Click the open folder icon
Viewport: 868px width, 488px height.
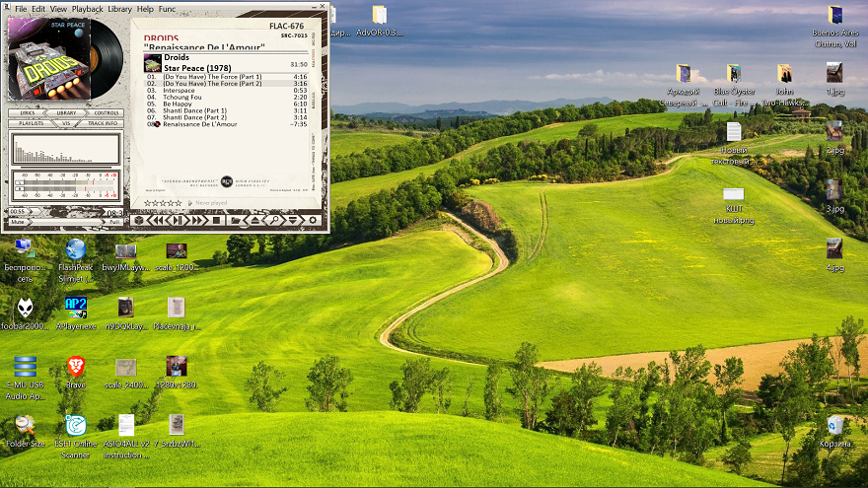coord(235,220)
